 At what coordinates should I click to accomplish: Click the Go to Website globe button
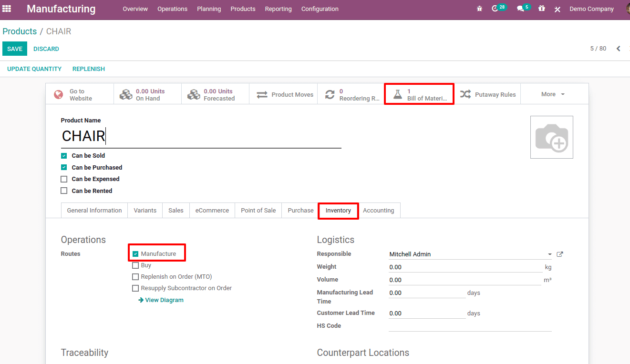pyautogui.click(x=80, y=94)
